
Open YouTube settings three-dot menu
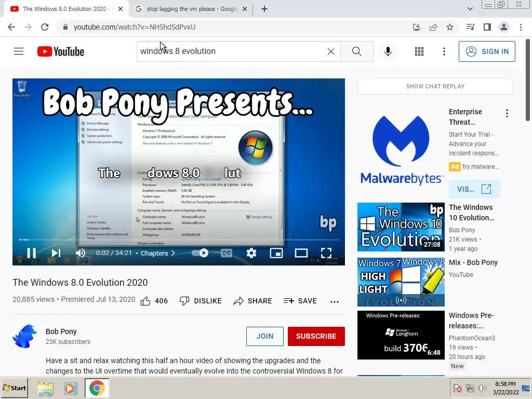[444, 51]
